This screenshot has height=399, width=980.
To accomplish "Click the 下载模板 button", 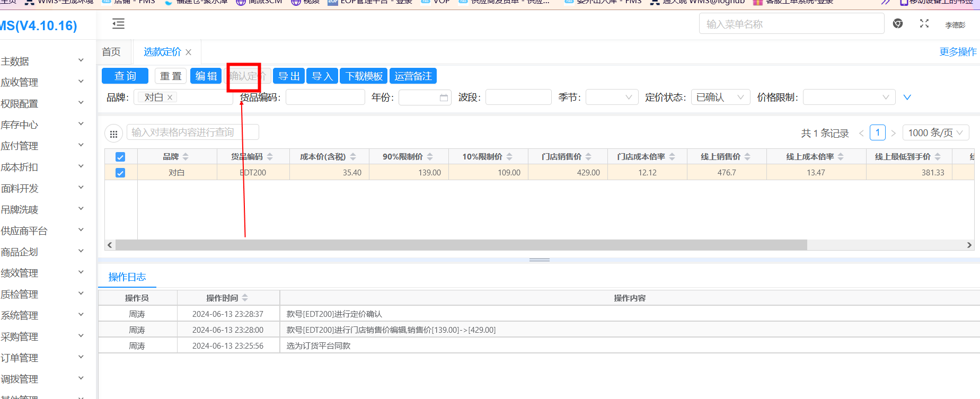I will click(364, 76).
